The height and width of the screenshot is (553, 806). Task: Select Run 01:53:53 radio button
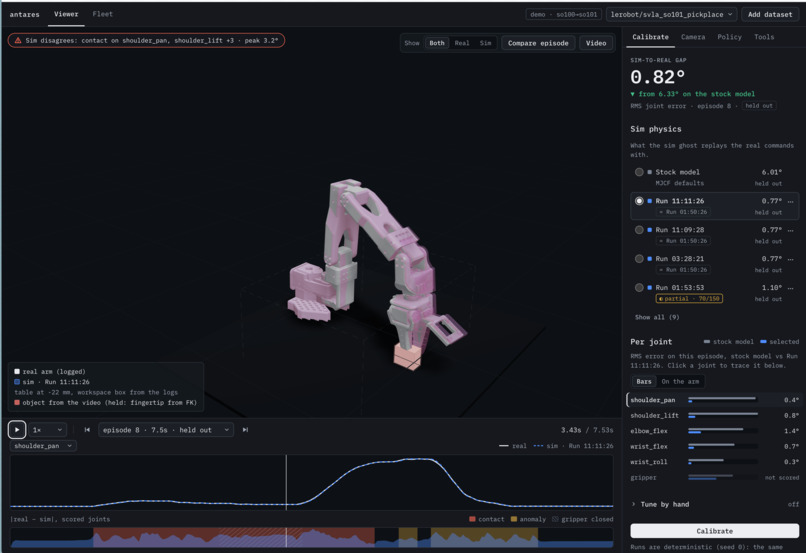(x=639, y=287)
